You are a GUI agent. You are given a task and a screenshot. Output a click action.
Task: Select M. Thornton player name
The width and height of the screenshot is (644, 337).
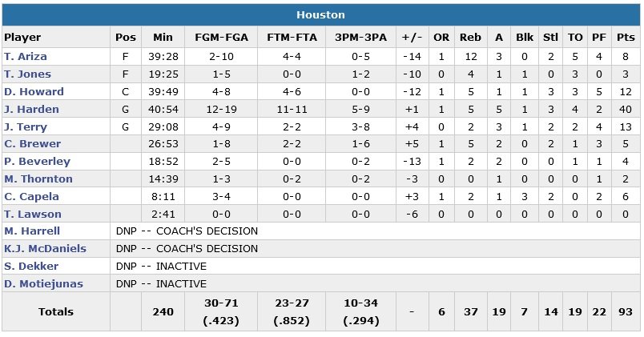(38, 179)
